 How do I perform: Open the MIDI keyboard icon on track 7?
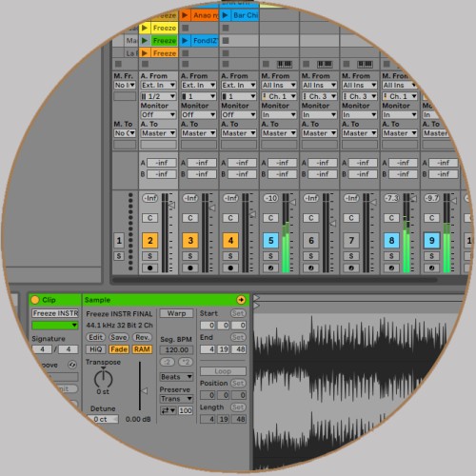click(x=365, y=65)
